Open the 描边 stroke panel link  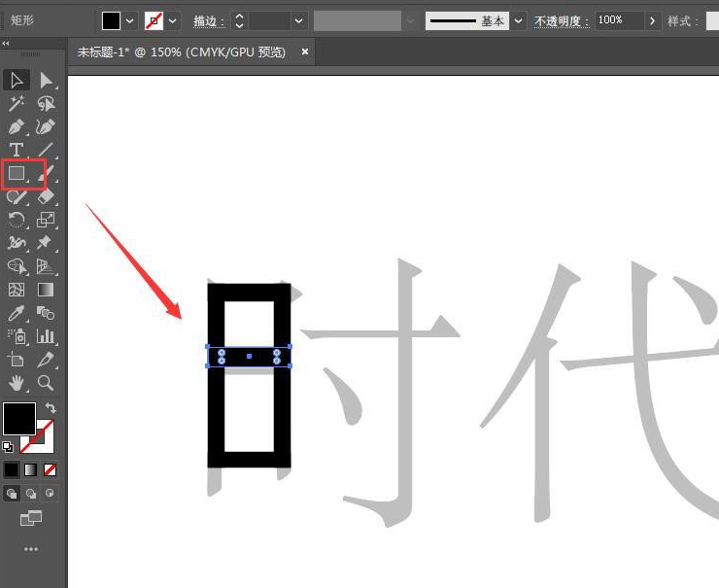[209, 21]
